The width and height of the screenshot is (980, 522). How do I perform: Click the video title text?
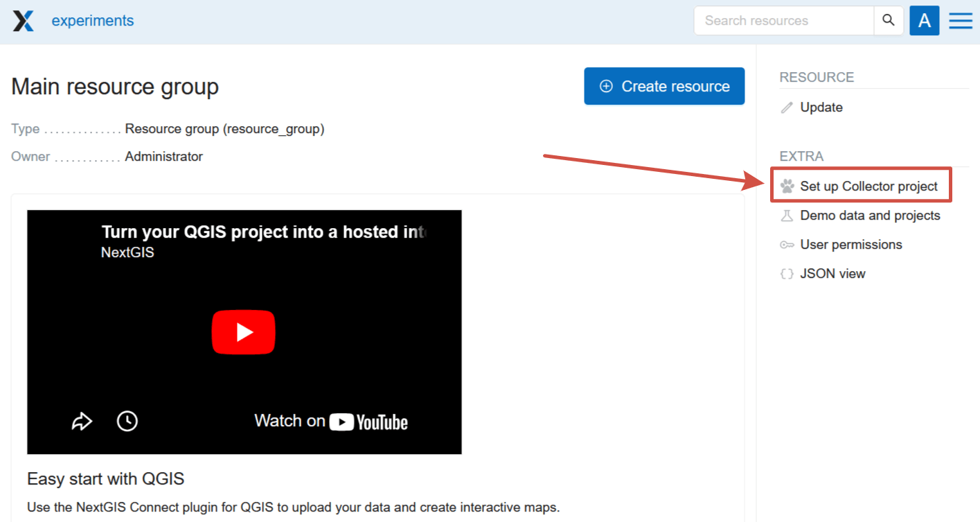click(x=263, y=232)
